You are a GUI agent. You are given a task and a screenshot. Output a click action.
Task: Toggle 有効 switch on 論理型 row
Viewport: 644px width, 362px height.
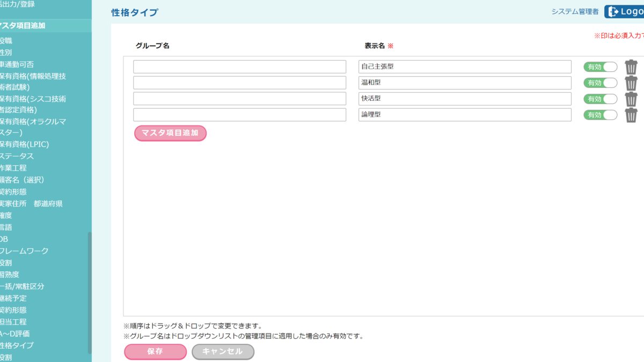[x=601, y=115]
